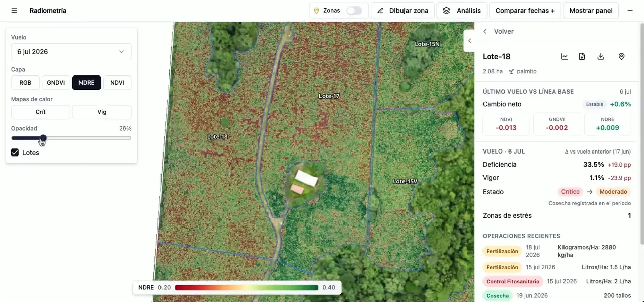Click the download icon for Lote-18
Viewport: 644px width, 302px height.
click(x=601, y=57)
